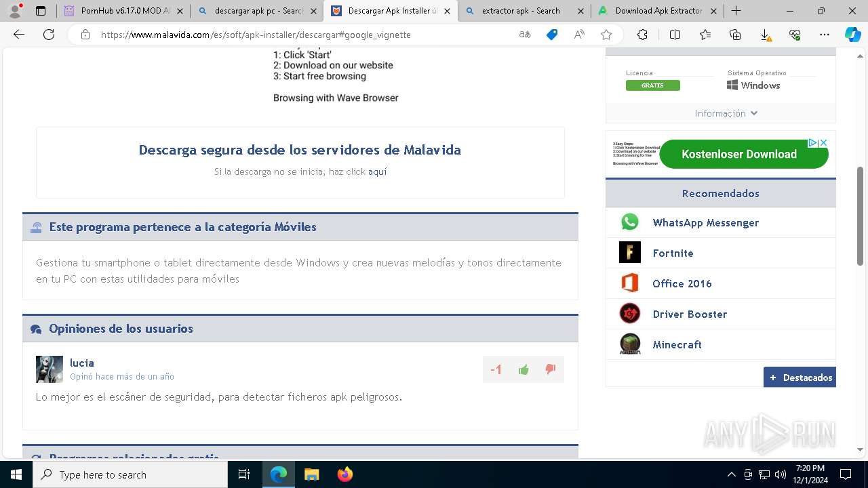Close the ad with the X icon
Viewport: 868px width, 488px height.
823,143
